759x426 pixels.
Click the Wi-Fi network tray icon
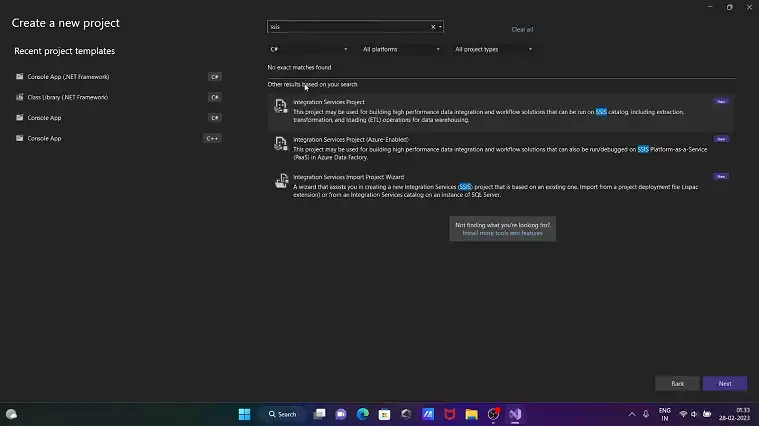point(683,414)
